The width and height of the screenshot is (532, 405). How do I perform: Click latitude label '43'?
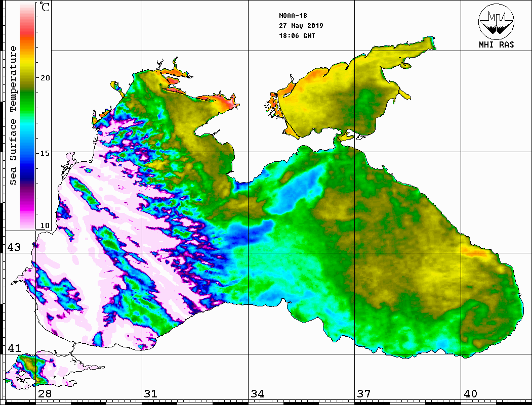click(14, 247)
